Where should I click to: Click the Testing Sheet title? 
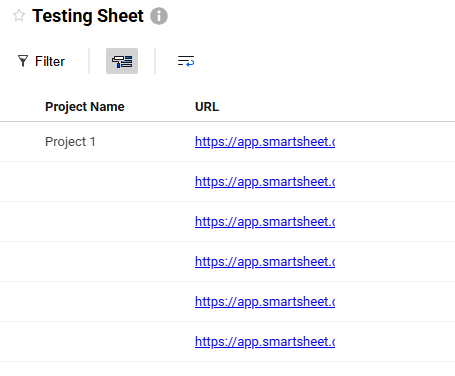88,16
